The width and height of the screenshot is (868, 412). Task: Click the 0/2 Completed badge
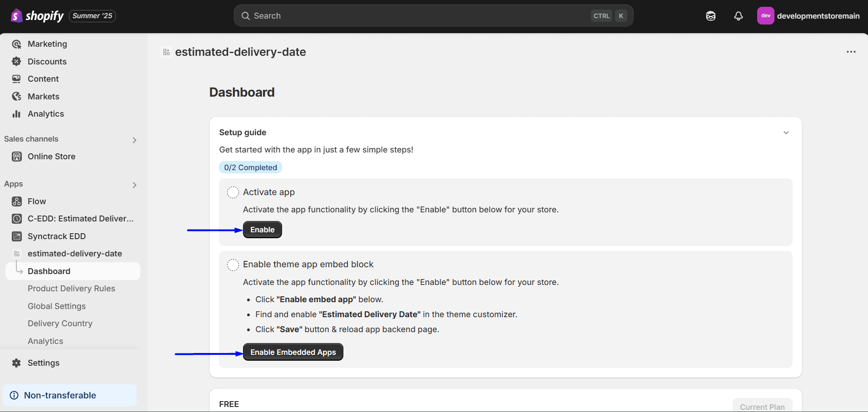point(250,167)
